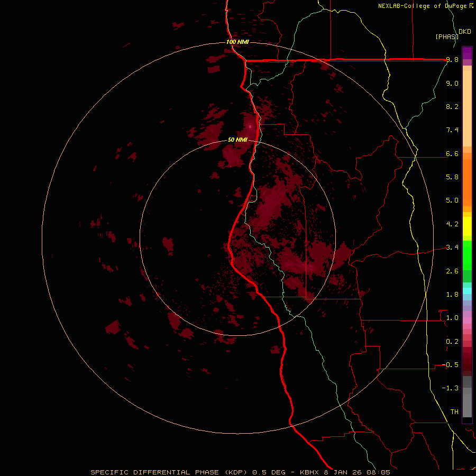Select the 2.6 legend value
Image resolution: width=476 pixels, height=476 pixels.
[x=452, y=271]
